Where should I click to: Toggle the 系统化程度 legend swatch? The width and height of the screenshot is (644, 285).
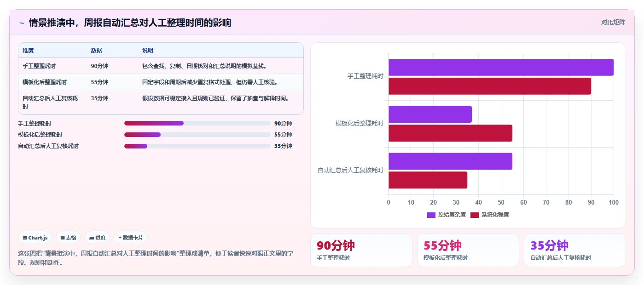coord(475,215)
